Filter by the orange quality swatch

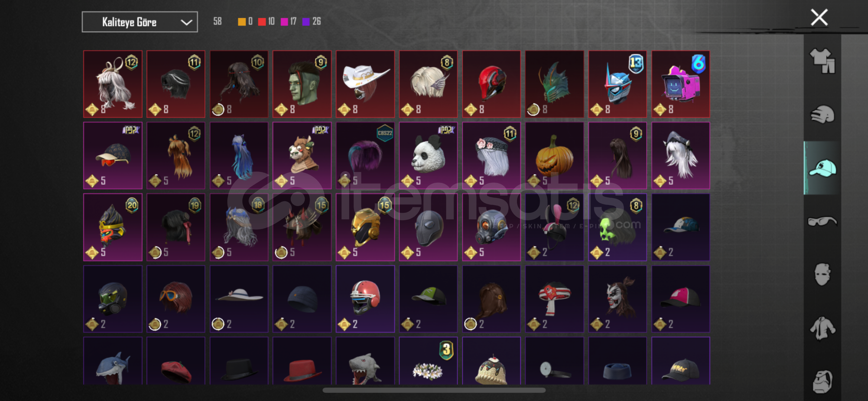[x=242, y=22]
